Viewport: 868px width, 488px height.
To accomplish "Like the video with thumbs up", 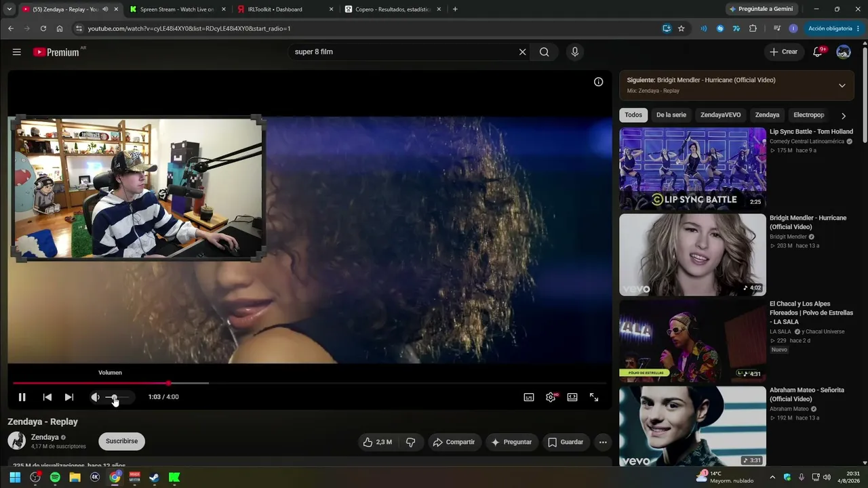I will tap(378, 442).
